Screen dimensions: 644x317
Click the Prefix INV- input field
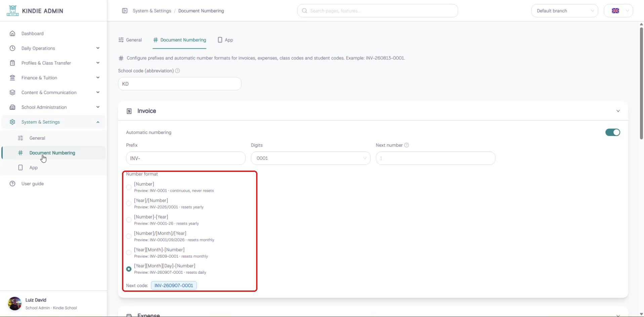[186, 158]
